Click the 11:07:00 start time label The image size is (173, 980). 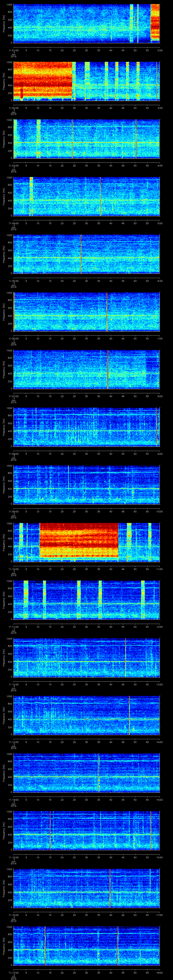pyautogui.click(x=13, y=396)
